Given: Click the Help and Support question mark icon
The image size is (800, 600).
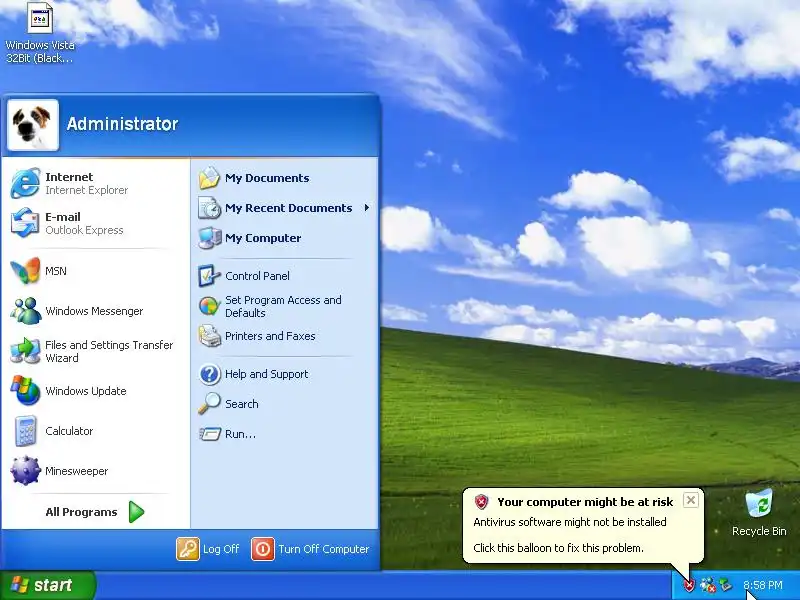Looking at the screenshot, I should 209,374.
